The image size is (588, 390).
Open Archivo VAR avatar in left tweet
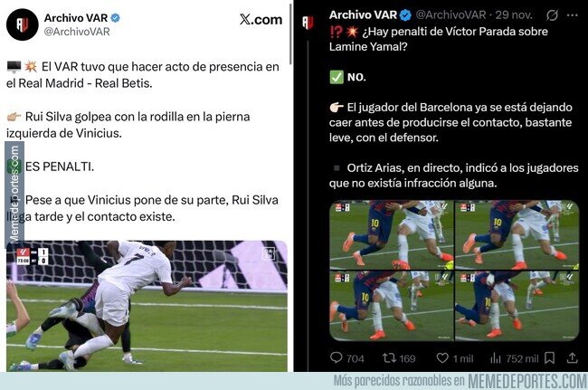pyautogui.click(x=22, y=24)
